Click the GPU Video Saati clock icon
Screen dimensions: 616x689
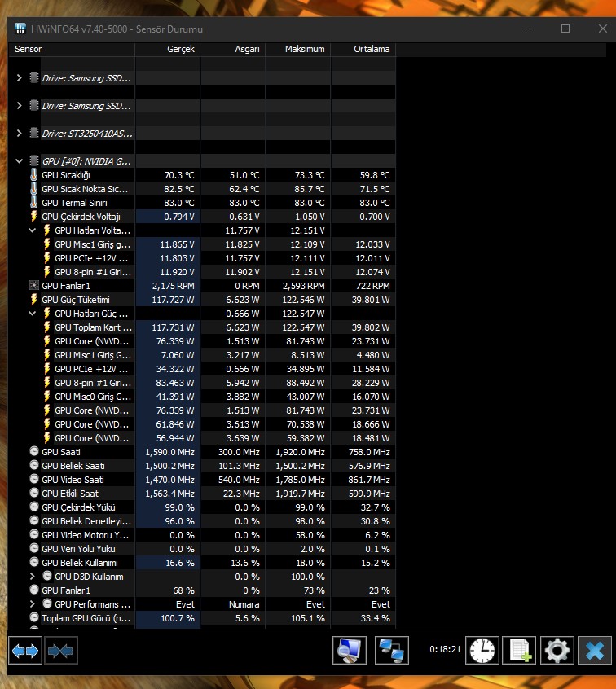click(34, 479)
